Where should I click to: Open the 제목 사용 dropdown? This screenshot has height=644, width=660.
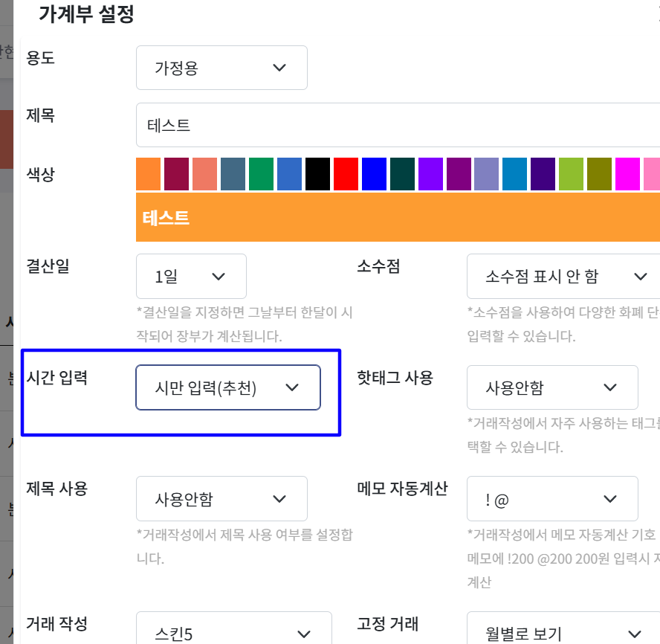pos(221,499)
